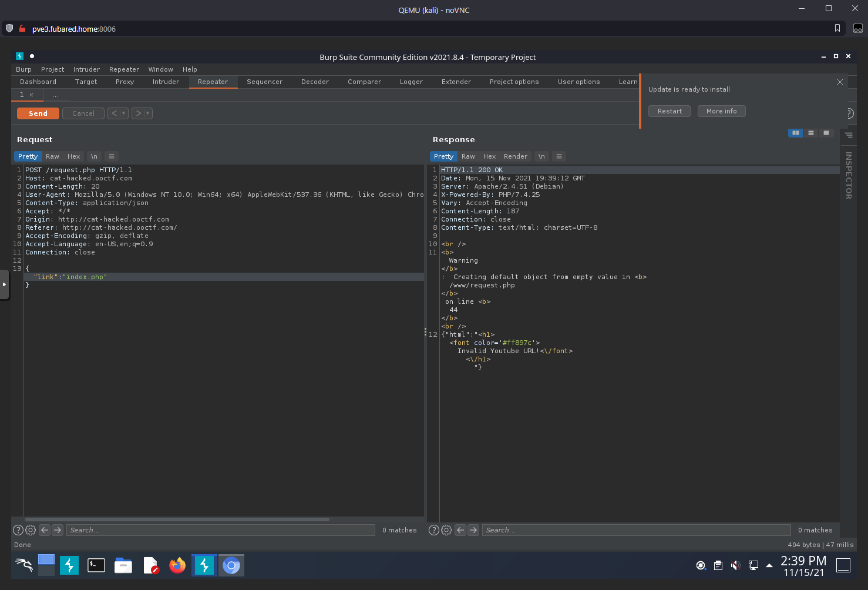Go to next Response search match
868x590 pixels.
(473, 530)
